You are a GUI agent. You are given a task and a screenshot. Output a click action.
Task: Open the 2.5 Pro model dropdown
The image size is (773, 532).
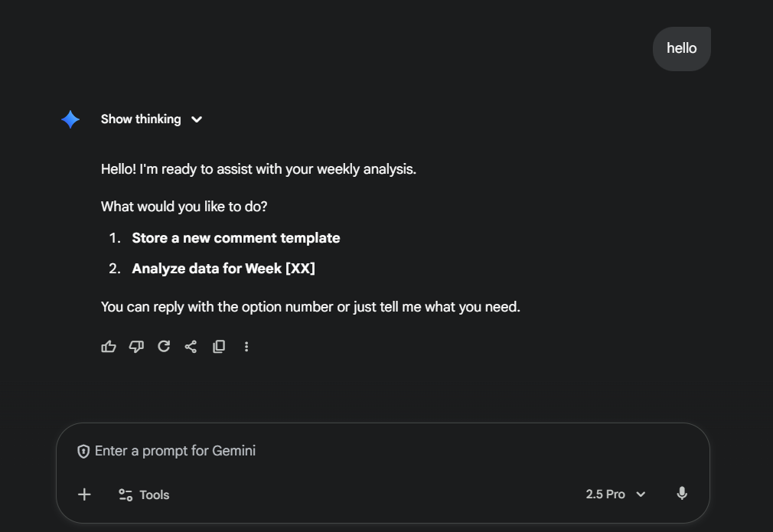pos(615,494)
